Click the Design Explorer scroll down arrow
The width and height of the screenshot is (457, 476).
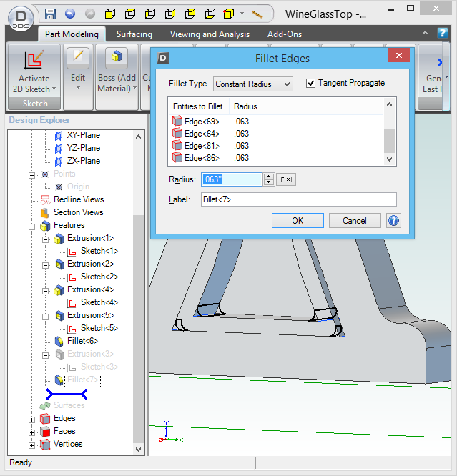pyautogui.click(x=139, y=450)
